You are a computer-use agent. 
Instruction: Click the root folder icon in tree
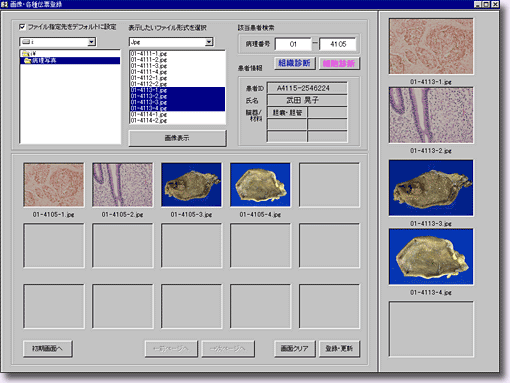tap(25, 54)
